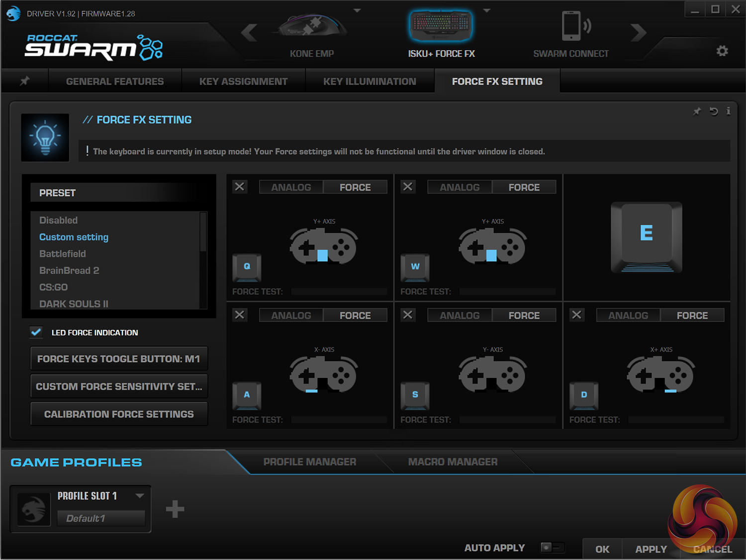Open Custom Force Sensitivity Settings

click(x=119, y=386)
